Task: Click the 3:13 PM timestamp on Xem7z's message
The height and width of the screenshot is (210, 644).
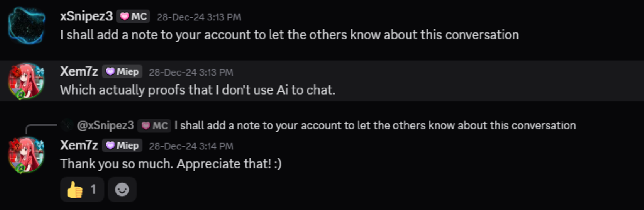Action: pyautogui.click(x=191, y=72)
